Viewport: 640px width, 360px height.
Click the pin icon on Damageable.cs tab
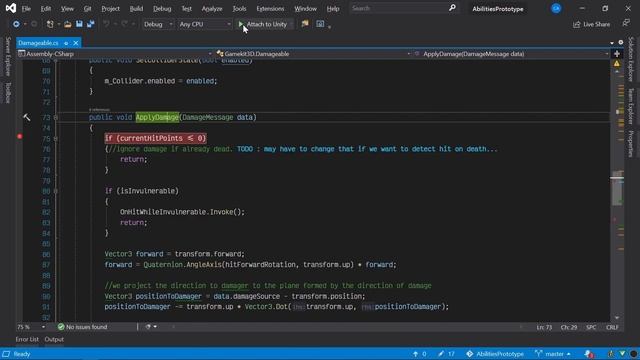coord(66,43)
